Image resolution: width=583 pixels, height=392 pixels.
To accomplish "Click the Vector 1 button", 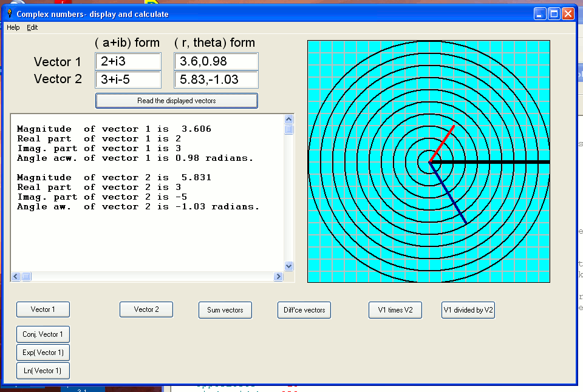I will tap(43, 309).
